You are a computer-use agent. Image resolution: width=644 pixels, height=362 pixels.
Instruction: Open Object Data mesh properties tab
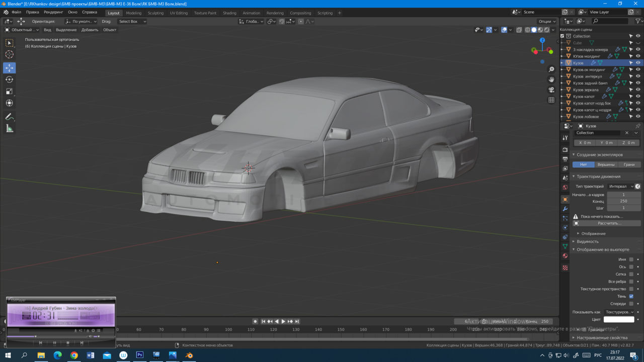(x=565, y=246)
